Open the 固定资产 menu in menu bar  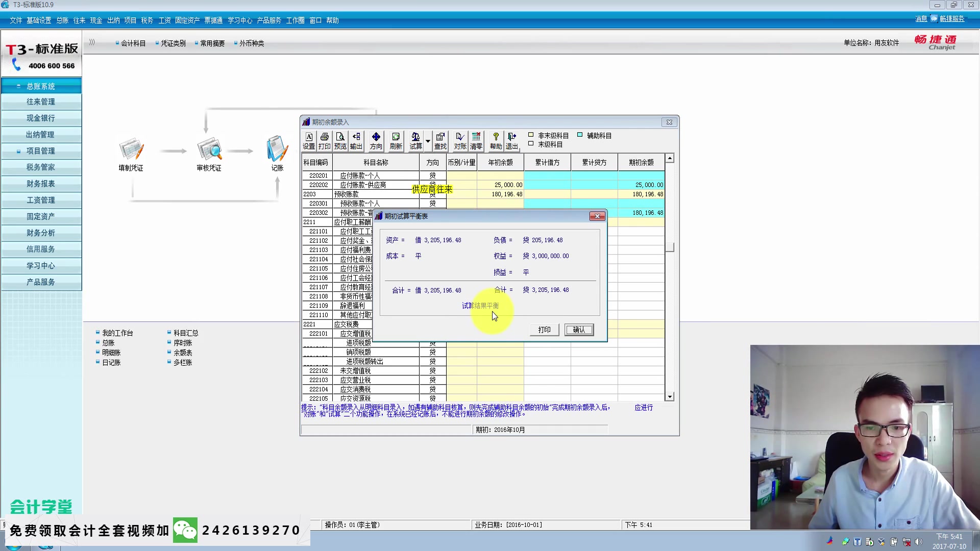tap(187, 20)
